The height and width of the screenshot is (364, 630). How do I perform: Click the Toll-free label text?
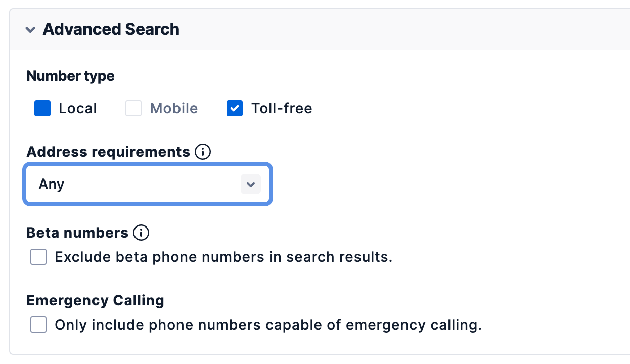(282, 108)
